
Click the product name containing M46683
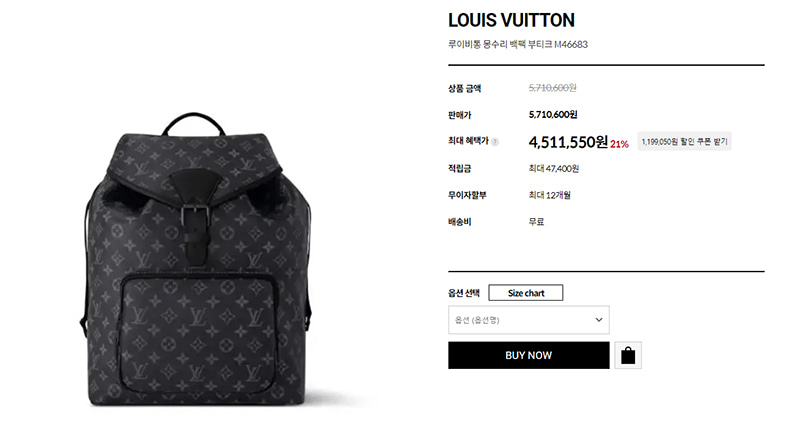(x=518, y=44)
